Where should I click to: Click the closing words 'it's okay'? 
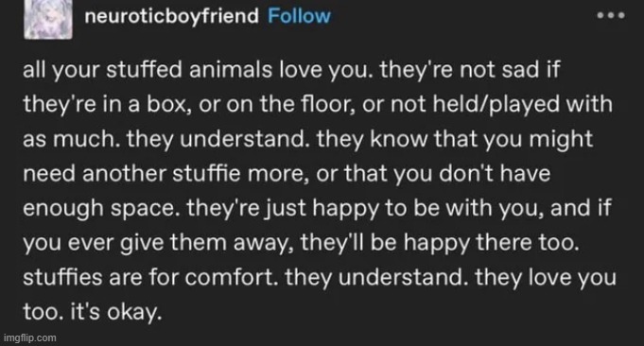click(x=115, y=312)
